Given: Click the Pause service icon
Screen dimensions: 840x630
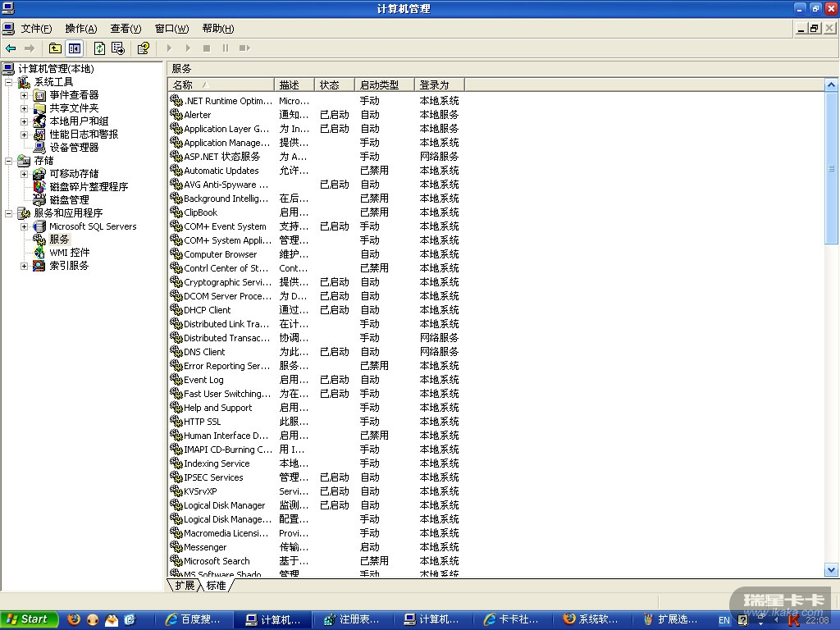Looking at the screenshot, I should [226, 48].
